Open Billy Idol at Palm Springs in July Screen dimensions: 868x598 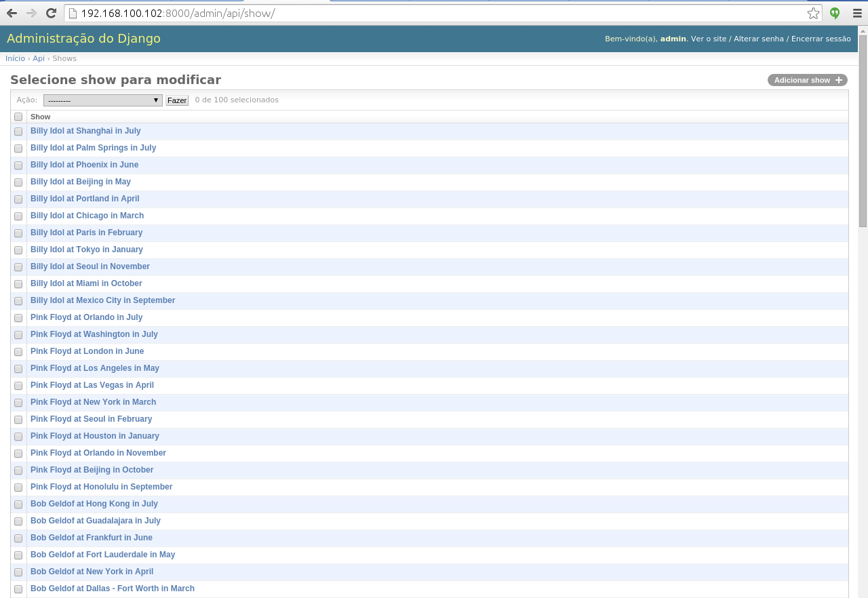click(x=93, y=148)
